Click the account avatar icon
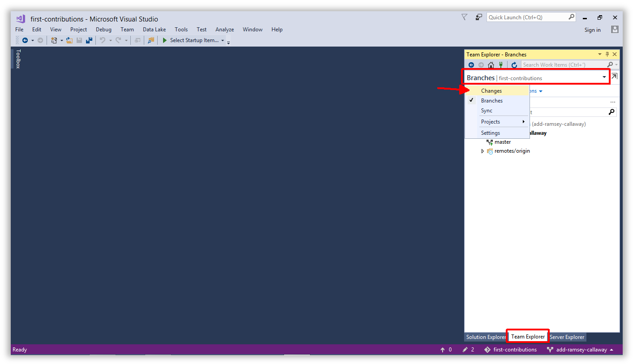 [615, 30]
